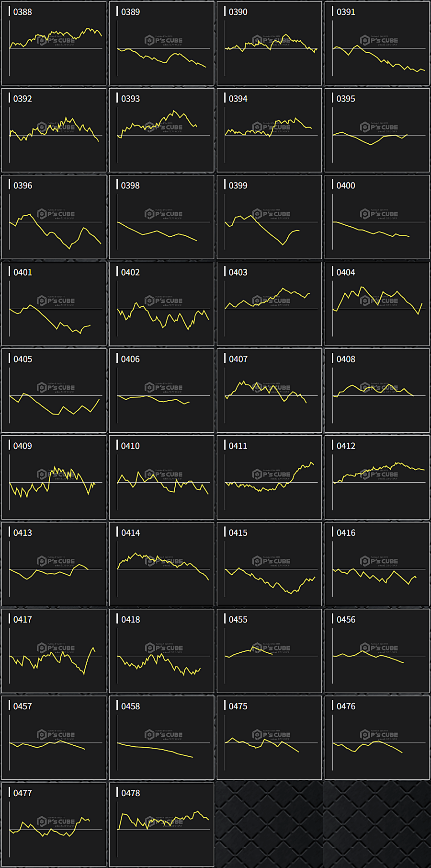Click the 0477 graph thumbnail

click(x=54, y=824)
